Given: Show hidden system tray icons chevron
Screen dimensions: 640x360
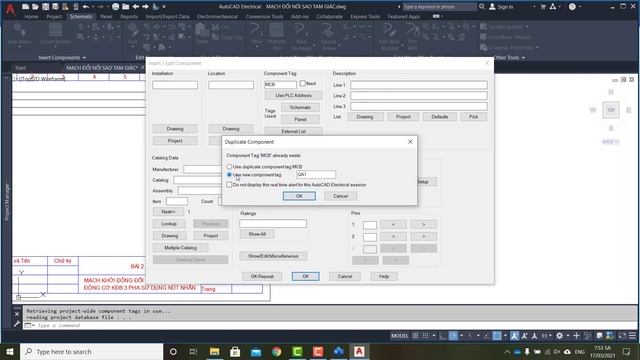Looking at the screenshot, I should tap(507, 351).
